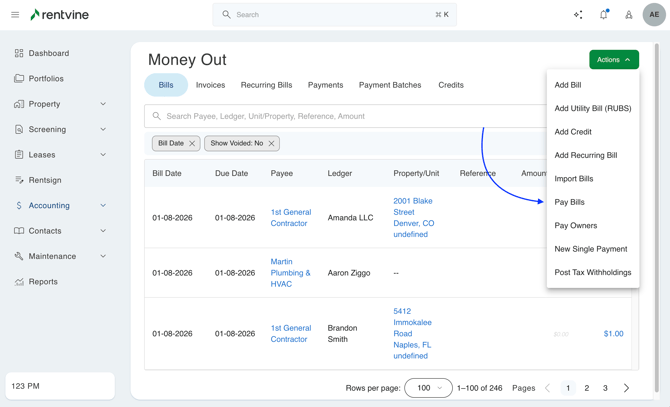
Task: Expand the Property sidebar section
Action: [x=103, y=104]
